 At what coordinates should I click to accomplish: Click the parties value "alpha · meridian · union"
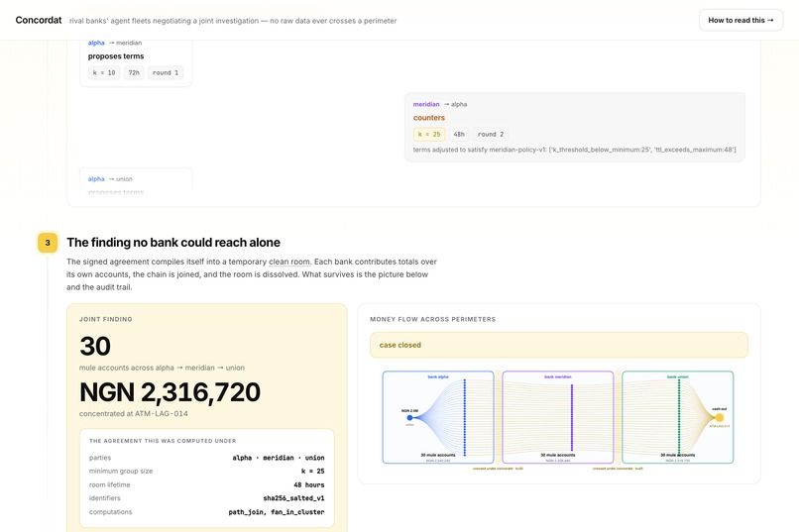point(279,458)
